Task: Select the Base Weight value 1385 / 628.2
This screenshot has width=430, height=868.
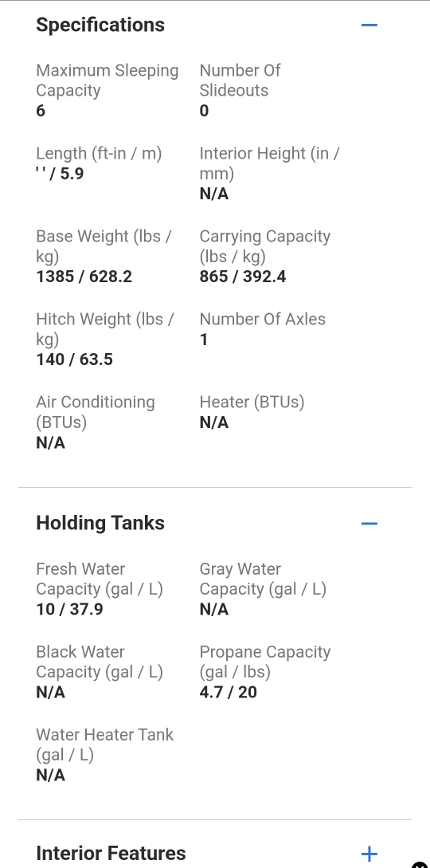Action: tap(84, 277)
